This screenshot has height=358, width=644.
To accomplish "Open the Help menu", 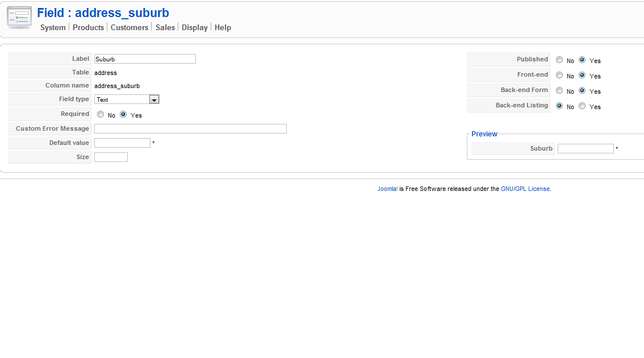I will pos(223,27).
